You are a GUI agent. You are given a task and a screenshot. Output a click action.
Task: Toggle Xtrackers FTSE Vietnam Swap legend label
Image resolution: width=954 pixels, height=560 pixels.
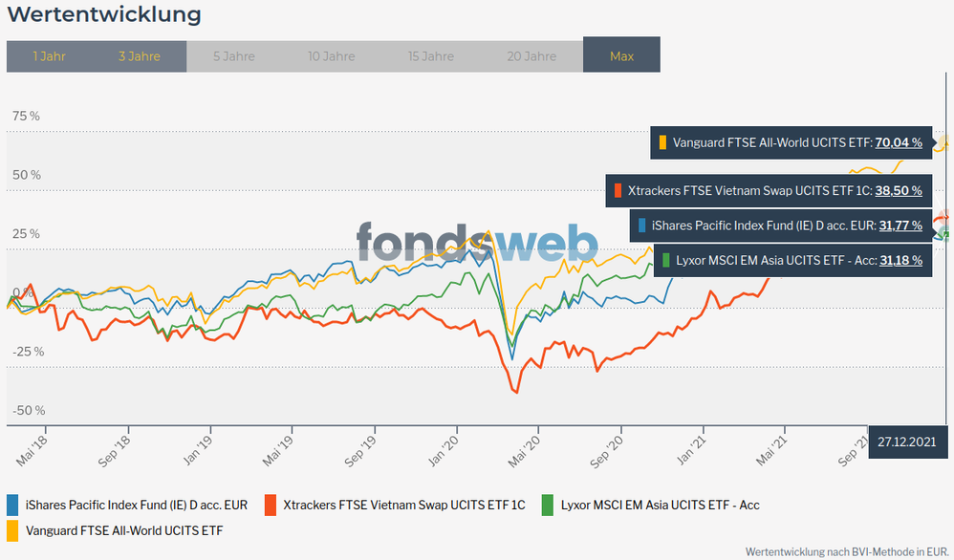tap(404, 506)
